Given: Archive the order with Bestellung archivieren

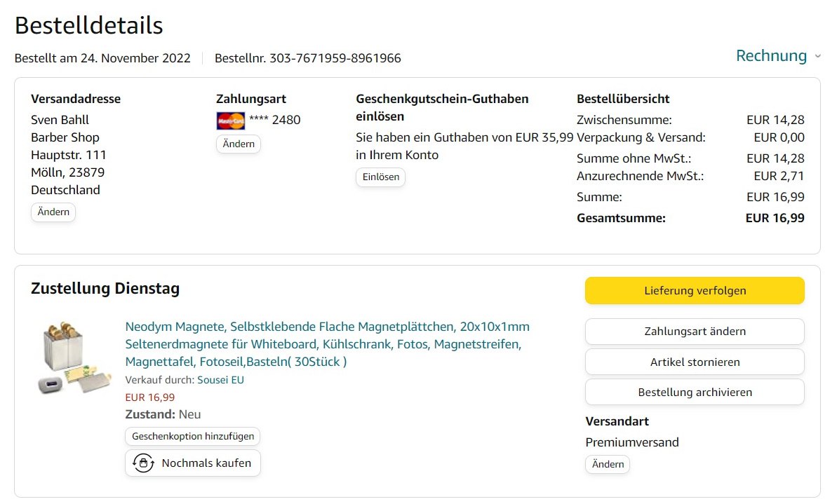Looking at the screenshot, I should pyautogui.click(x=695, y=393).
